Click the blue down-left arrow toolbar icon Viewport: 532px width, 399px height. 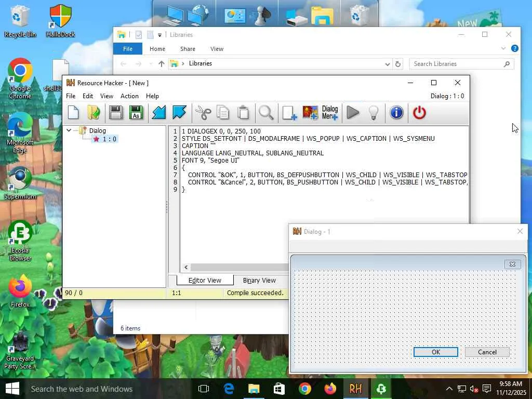159,113
